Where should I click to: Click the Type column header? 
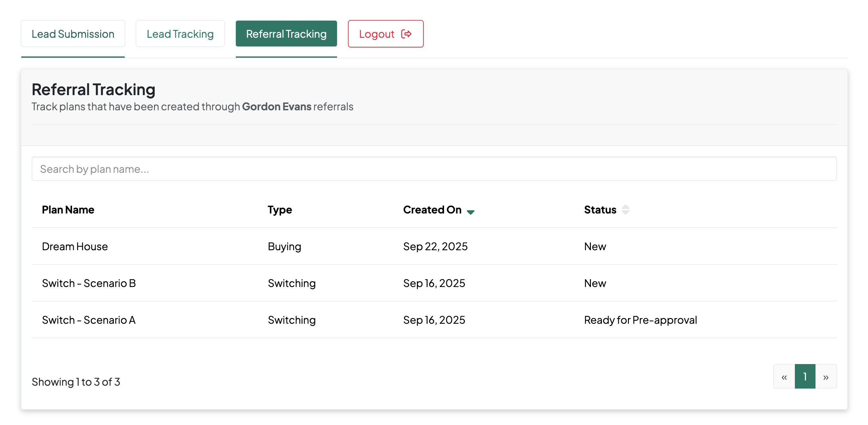[x=280, y=210]
